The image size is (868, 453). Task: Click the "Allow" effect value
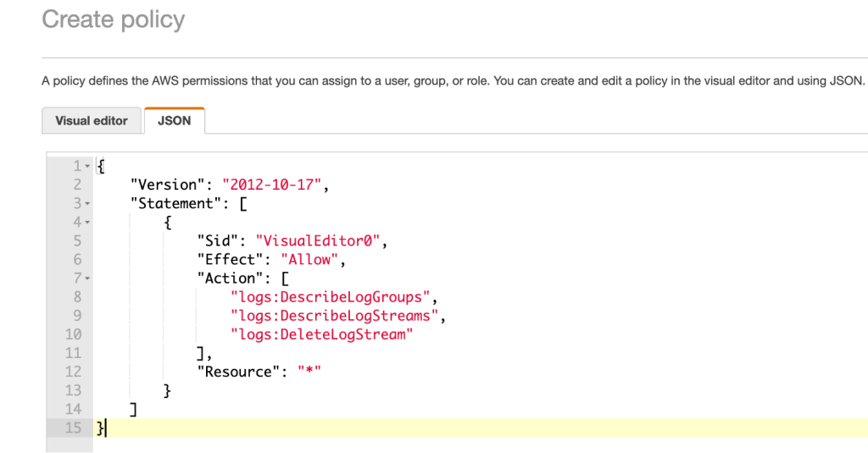pos(309,259)
